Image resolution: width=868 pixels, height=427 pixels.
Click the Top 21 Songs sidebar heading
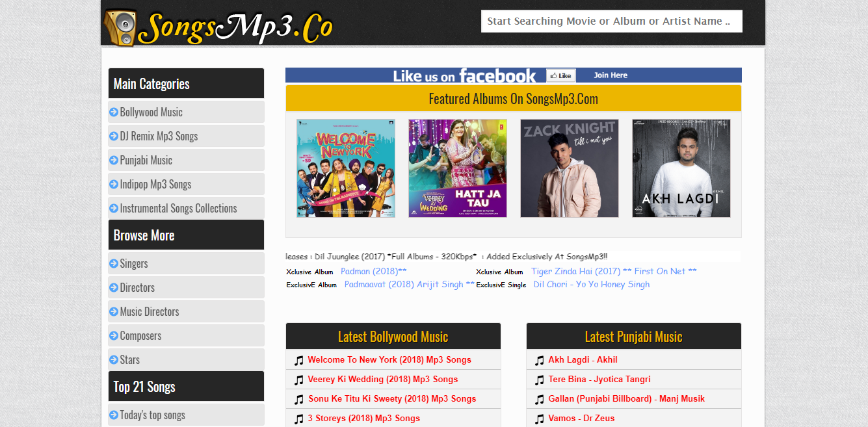coord(186,387)
